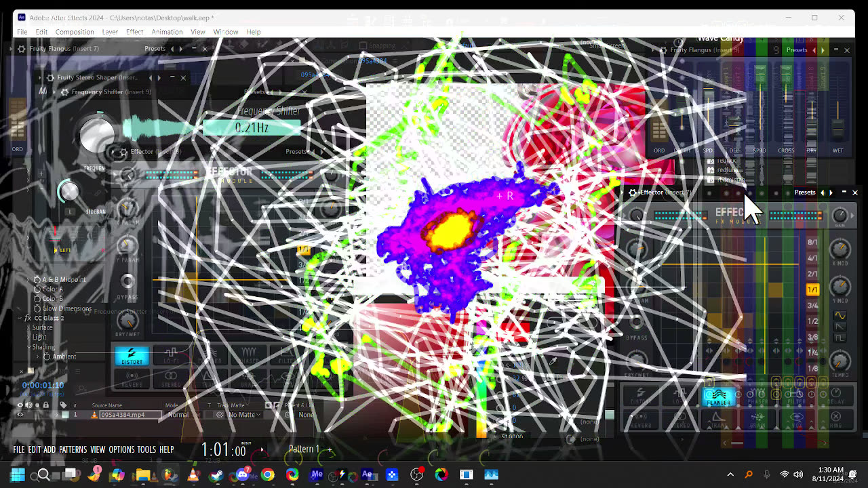Image resolution: width=868 pixels, height=488 pixels.
Task: Open Adobe Media Encoder from taskbar
Action: coord(317,474)
